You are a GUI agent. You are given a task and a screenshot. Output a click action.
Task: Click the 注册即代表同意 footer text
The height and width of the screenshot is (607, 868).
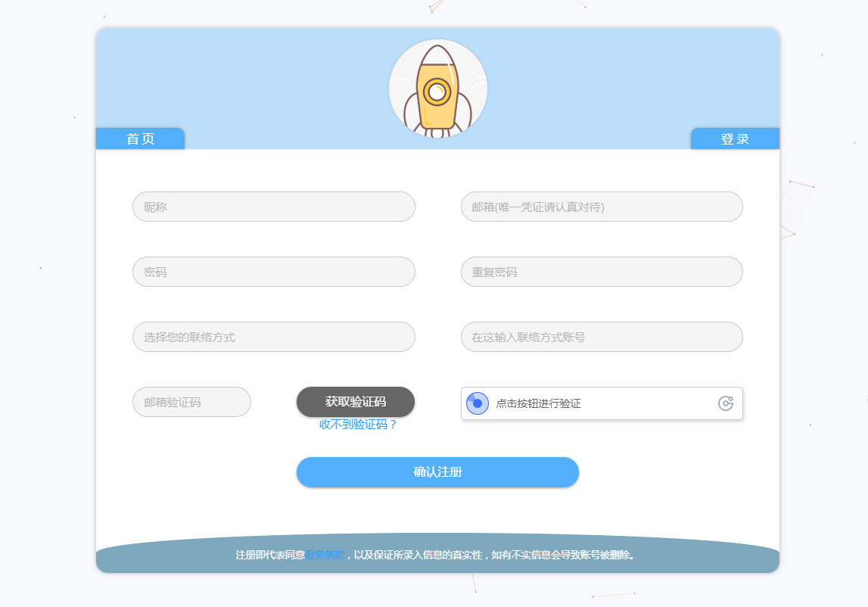tap(270, 555)
